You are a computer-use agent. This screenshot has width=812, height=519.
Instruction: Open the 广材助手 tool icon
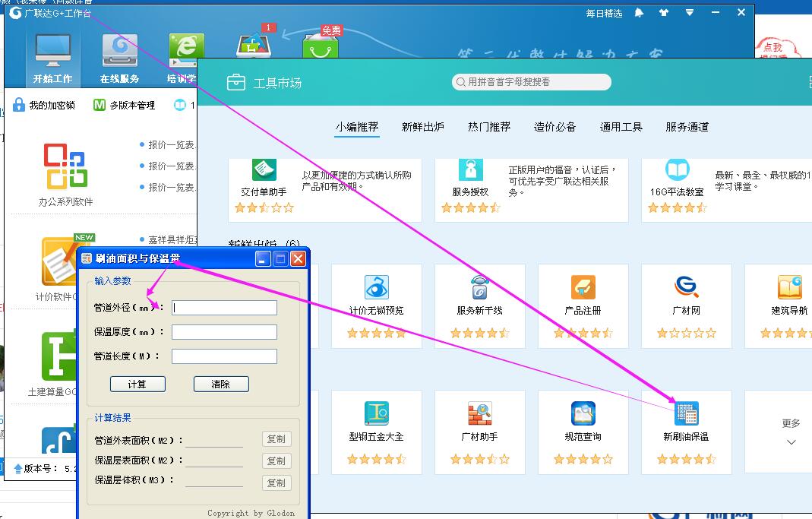479,414
